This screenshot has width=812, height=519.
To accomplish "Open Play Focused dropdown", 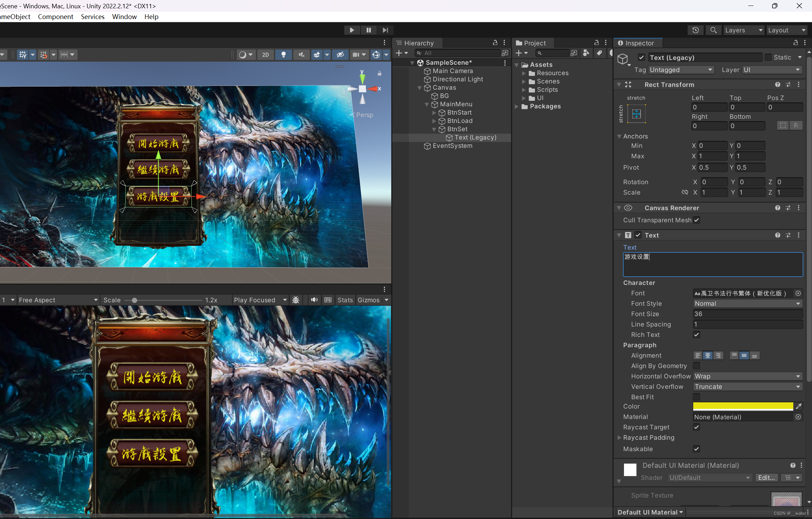I will [260, 300].
